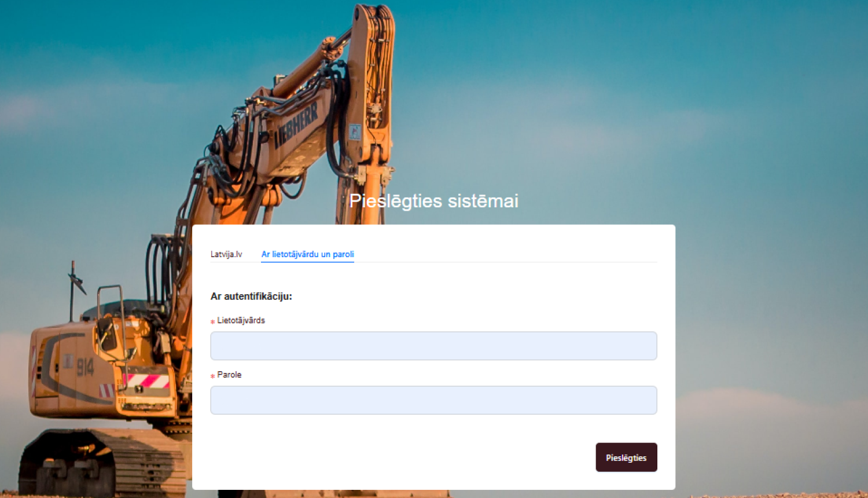The width and height of the screenshot is (868, 498).
Task: Click the Pieslēgties login button
Action: (626, 457)
